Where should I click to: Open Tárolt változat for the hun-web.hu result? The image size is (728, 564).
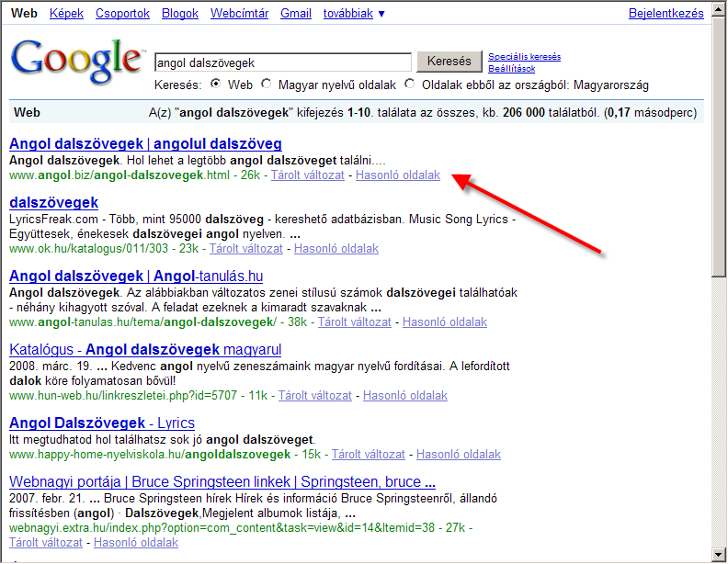(x=315, y=396)
